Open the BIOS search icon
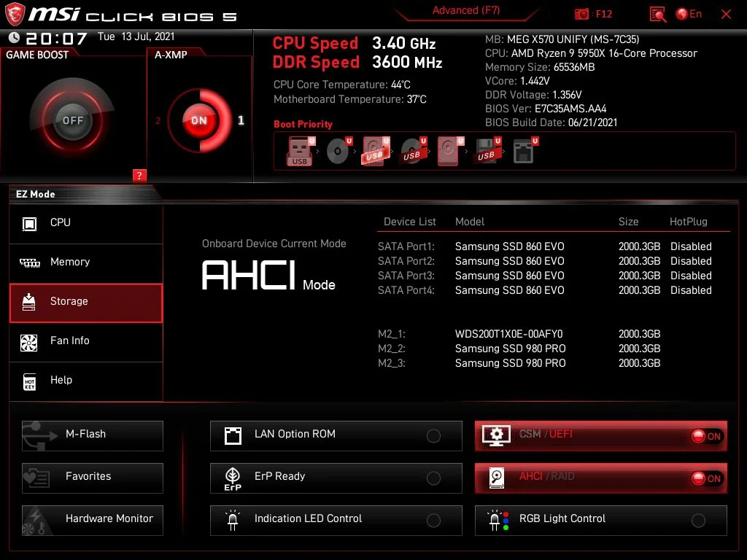Image resolution: width=747 pixels, height=560 pixels. pyautogui.click(x=657, y=15)
